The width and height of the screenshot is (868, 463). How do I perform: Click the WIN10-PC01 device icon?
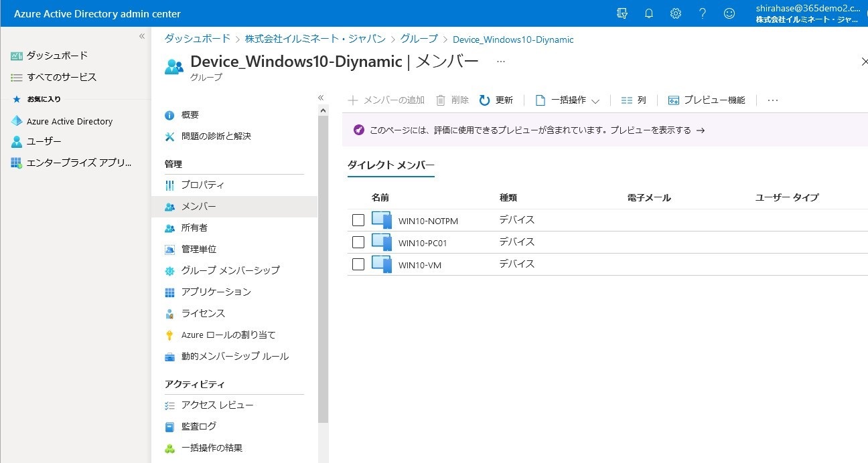(382, 242)
